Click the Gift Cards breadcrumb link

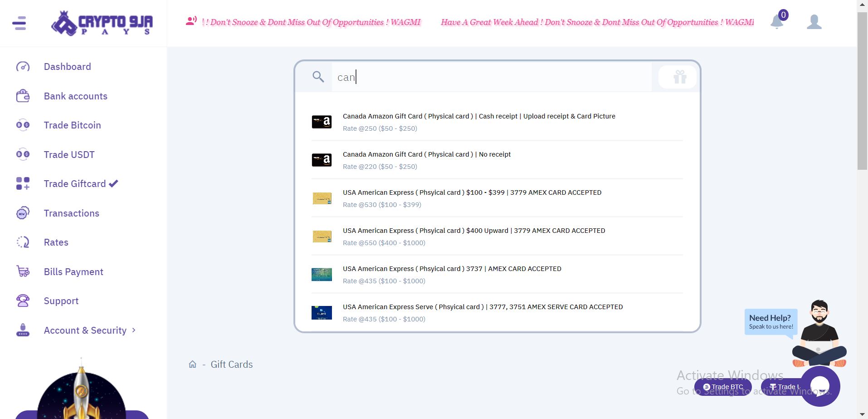pos(231,364)
